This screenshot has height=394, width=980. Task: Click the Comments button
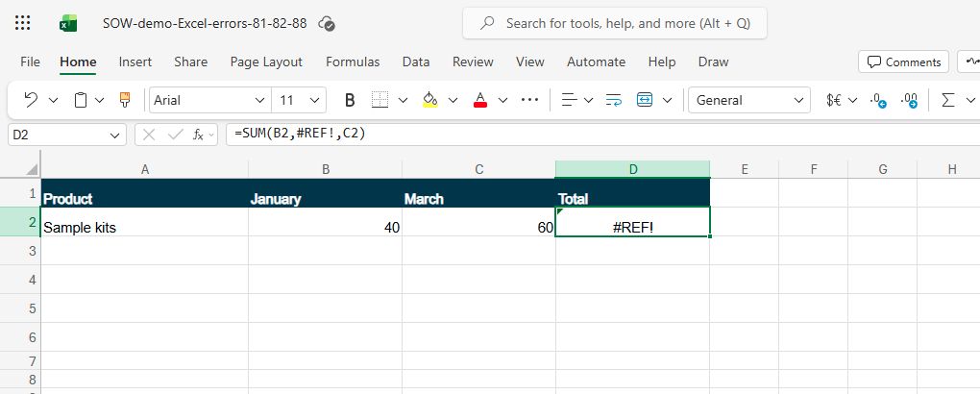[x=904, y=62]
